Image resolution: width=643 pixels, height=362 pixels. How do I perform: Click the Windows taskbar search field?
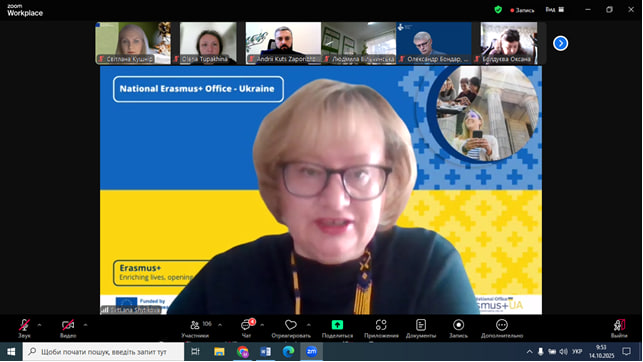103,352
